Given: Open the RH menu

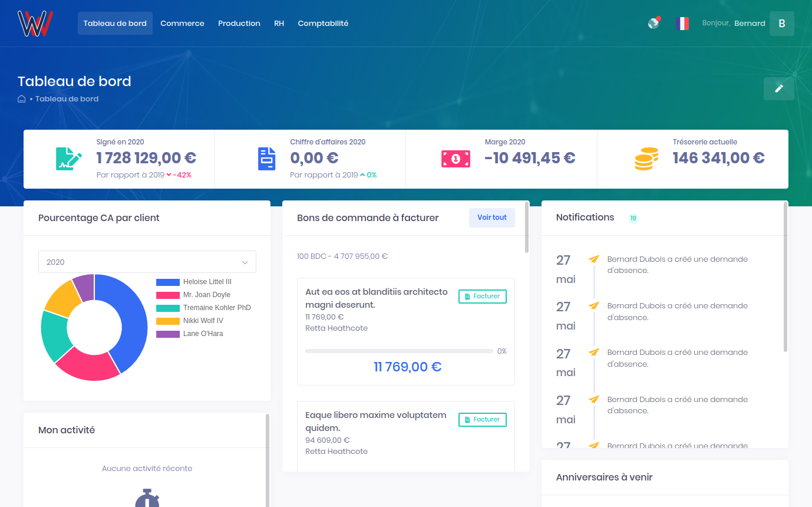Looking at the screenshot, I should [x=279, y=24].
